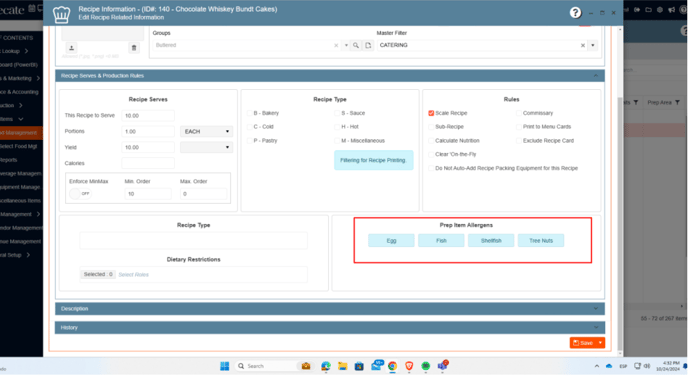Click the Min. Order input field
Screen dimensions: 688x379
pyautogui.click(x=148, y=194)
